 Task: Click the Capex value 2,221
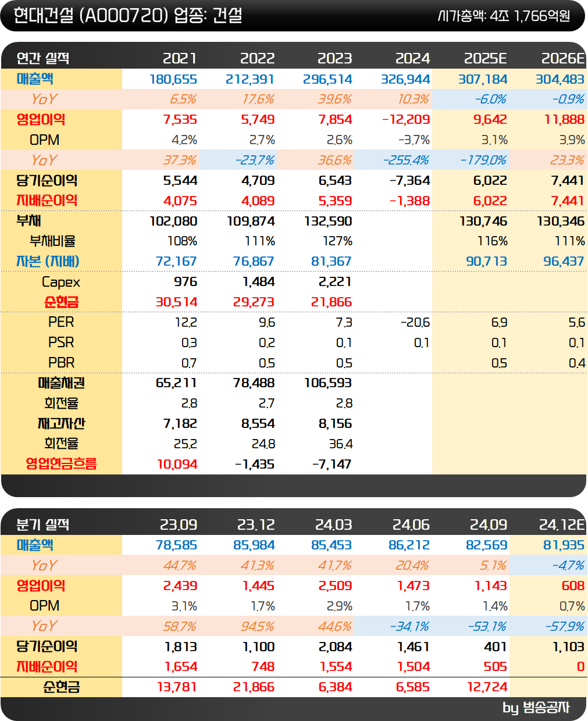pyautogui.click(x=335, y=282)
